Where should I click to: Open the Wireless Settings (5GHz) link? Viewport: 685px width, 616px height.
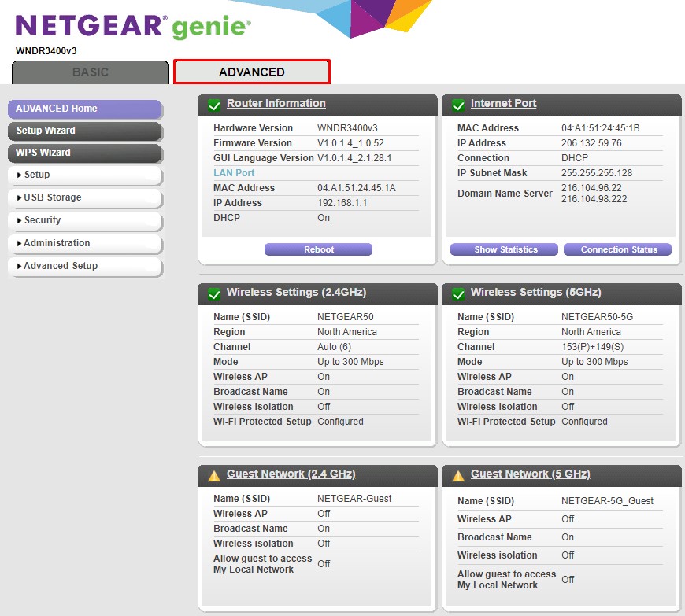[x=535, y=292]
